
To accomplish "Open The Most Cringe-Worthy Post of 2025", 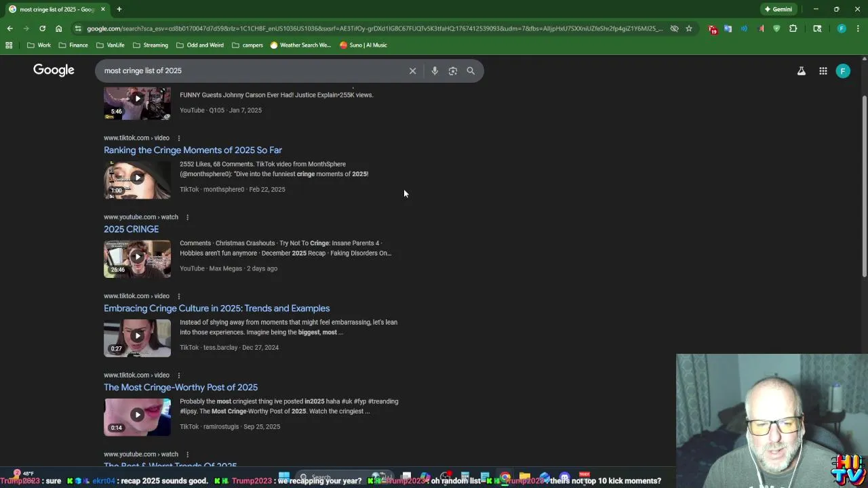I will coord(180,388).
